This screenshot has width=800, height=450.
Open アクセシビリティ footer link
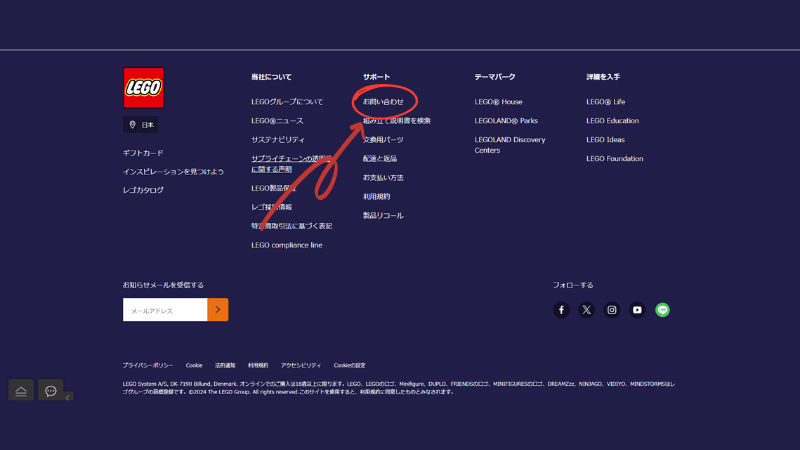301,365
